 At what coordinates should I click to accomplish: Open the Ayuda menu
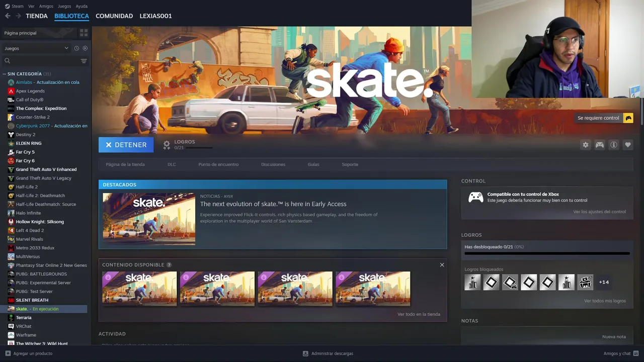tap(82, 6)
